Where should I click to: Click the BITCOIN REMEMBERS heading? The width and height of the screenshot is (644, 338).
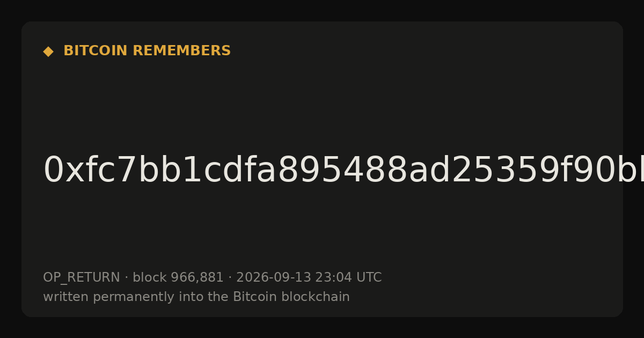(x=147, y=51)
